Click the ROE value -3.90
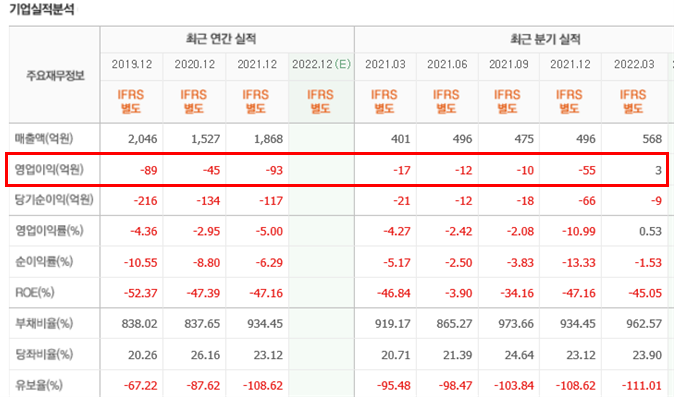Screen dimensions: 676x397 (x=458, y=293)
